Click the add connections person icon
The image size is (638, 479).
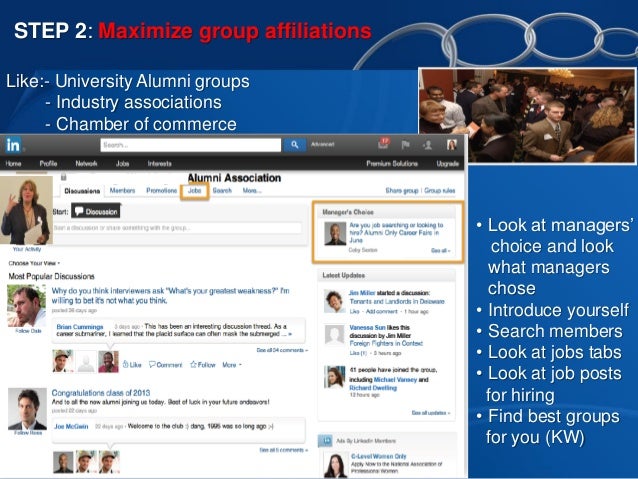[427, 144]
